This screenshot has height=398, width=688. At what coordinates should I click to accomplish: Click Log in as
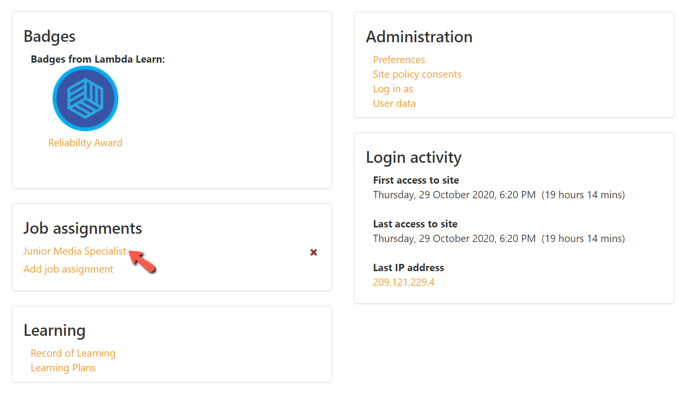click(393, 89)
